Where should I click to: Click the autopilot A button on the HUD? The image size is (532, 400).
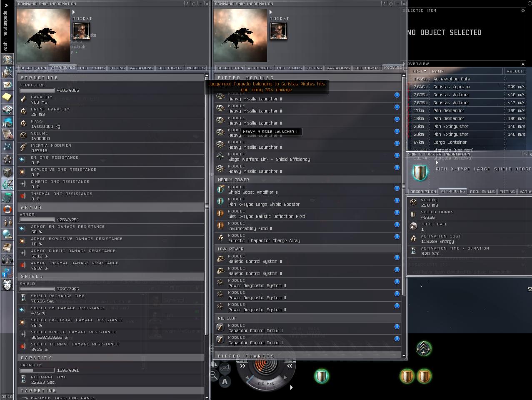tap(225, 381)
